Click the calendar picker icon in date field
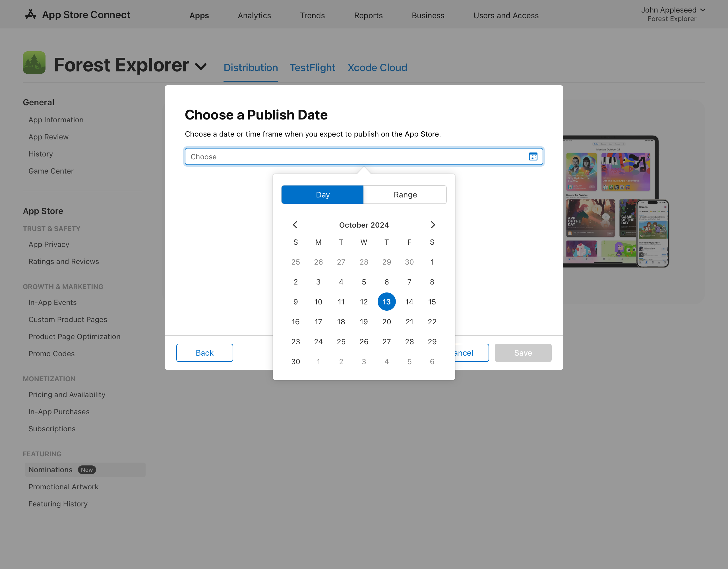728x569 pixels. [533, 156]
